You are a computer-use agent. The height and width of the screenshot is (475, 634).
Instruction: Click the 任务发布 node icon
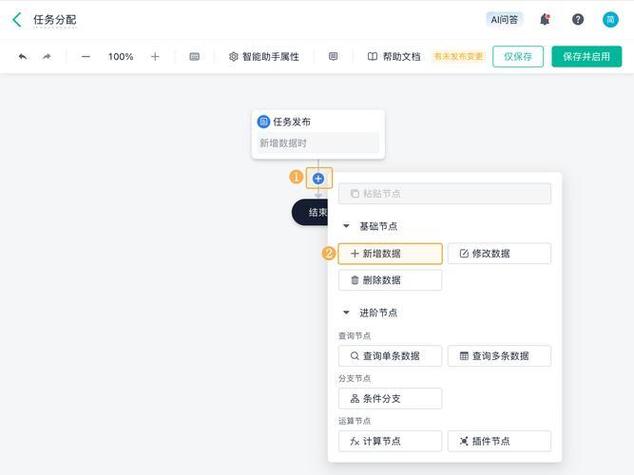point(264,121)
